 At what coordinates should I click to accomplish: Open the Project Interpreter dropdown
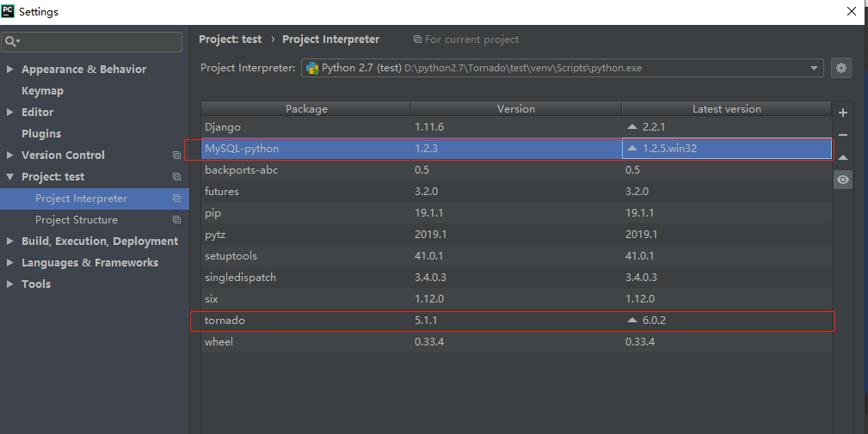pyautogui.click(x=814, y=68)
